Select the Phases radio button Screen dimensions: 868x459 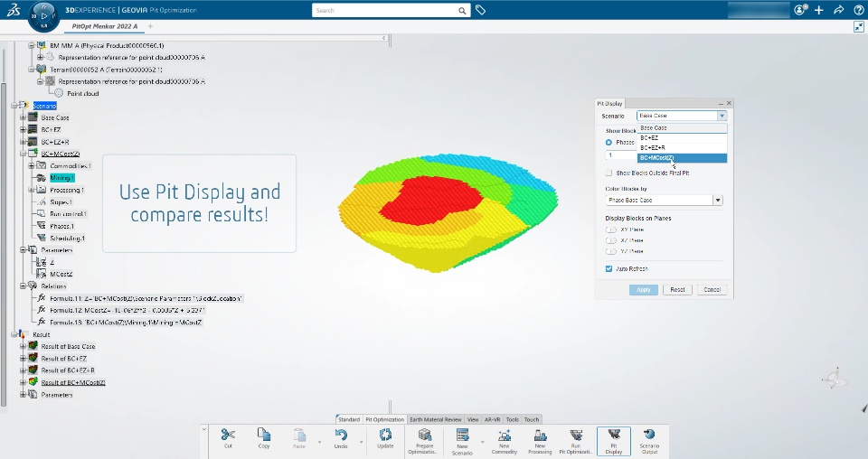[609, 142]
